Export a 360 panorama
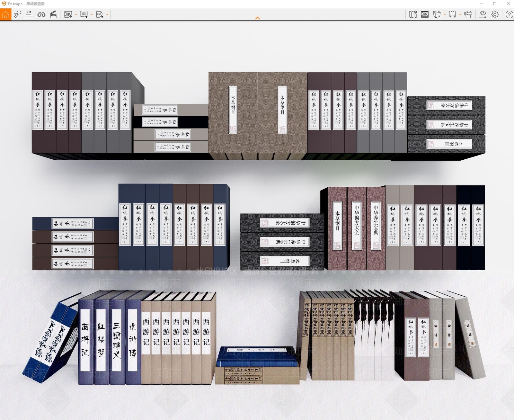 click(84, 14)
